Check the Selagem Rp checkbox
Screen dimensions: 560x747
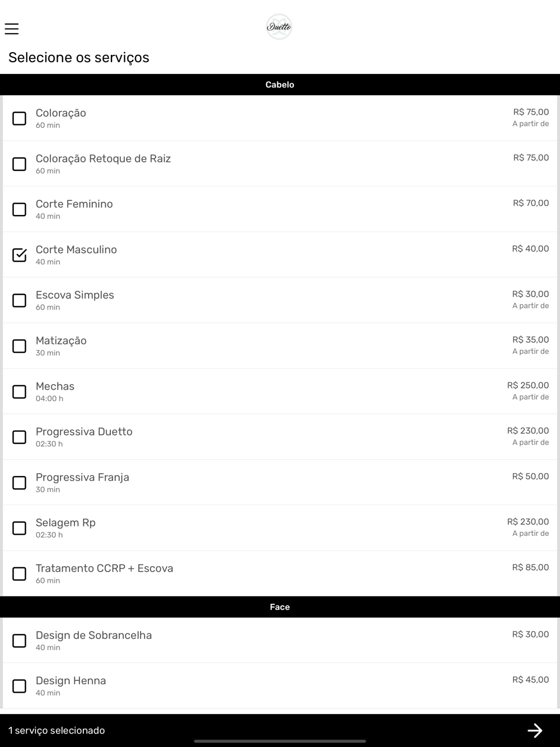point(20,528)
